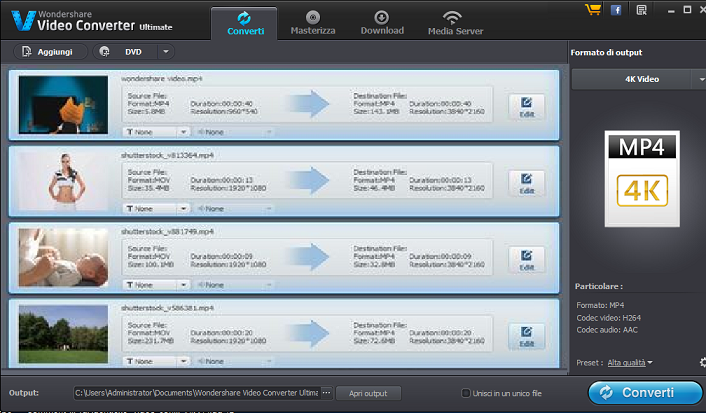
Task: Click the output path field
Action: point(196,393)
